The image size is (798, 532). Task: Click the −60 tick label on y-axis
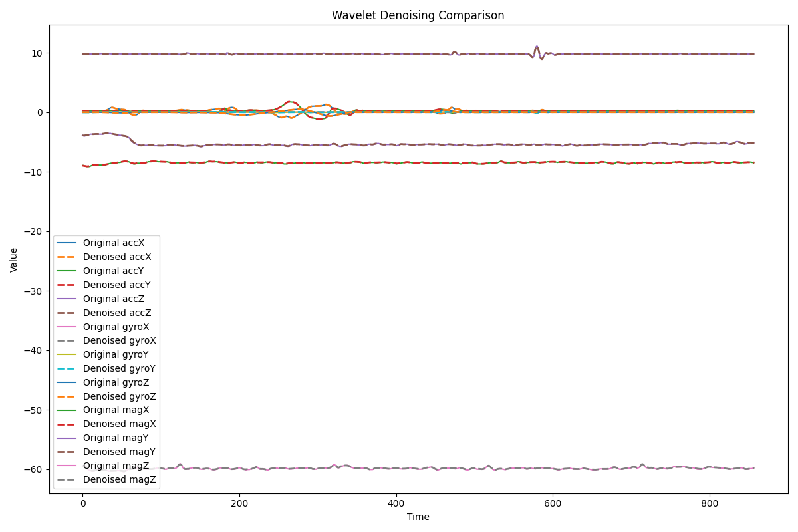coord(35,469)
